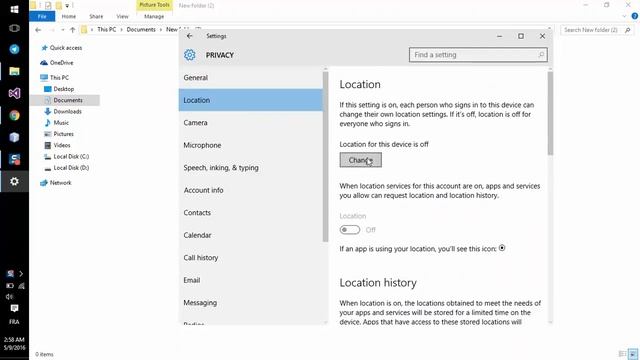Viewport: 640px width, 360px height.
Task: Switch Explorer to large icons view
Action: click(x=633, y=354)
